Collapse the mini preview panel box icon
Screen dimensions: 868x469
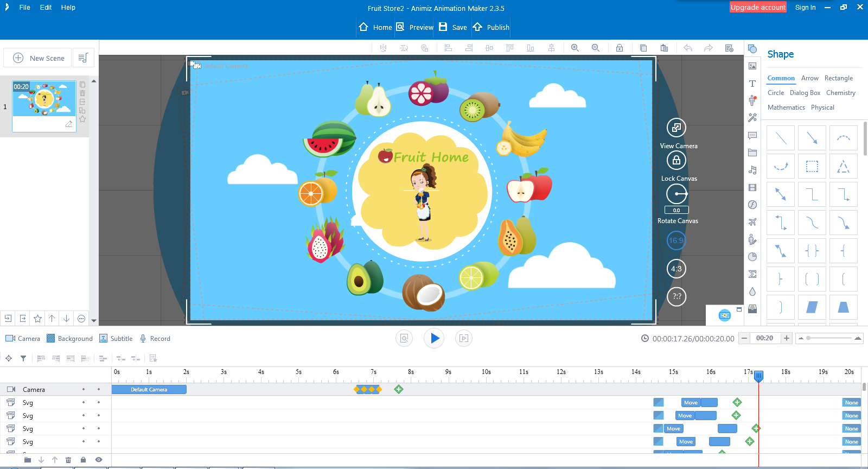[x=739, y=309]
